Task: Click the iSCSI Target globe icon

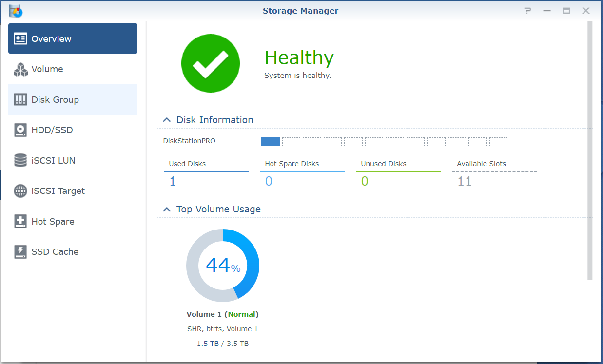Action: point(20,191)
